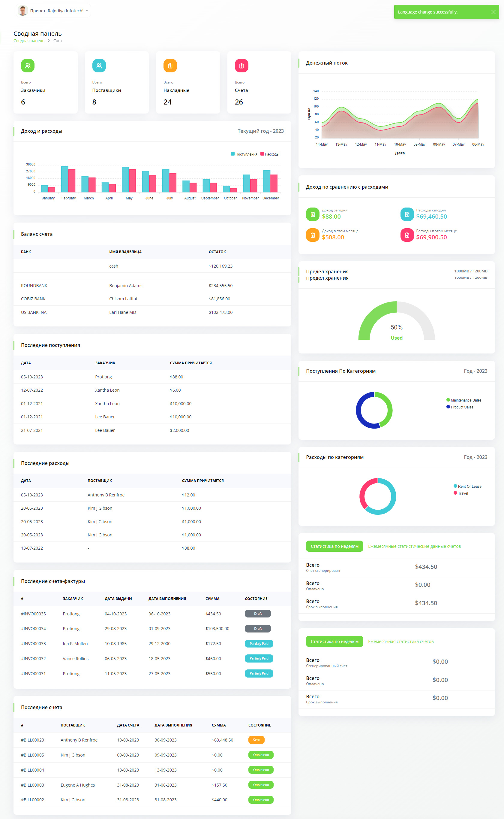Click the green income today icon
Image resolution: width=504 pixels, height=819 pixels.
tap(312, 214)
